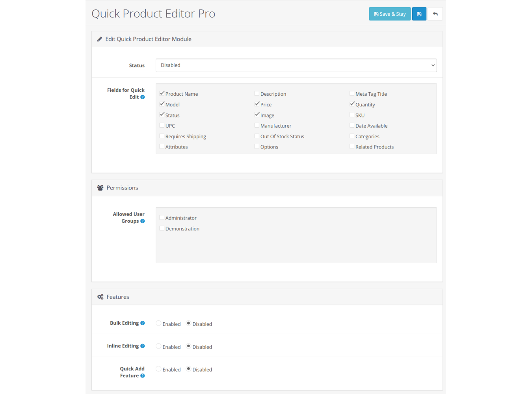The width and height of the screenshot is (532, 394).
Task: Enable the Description field checkbox
Action: click(x=257, y=94)
